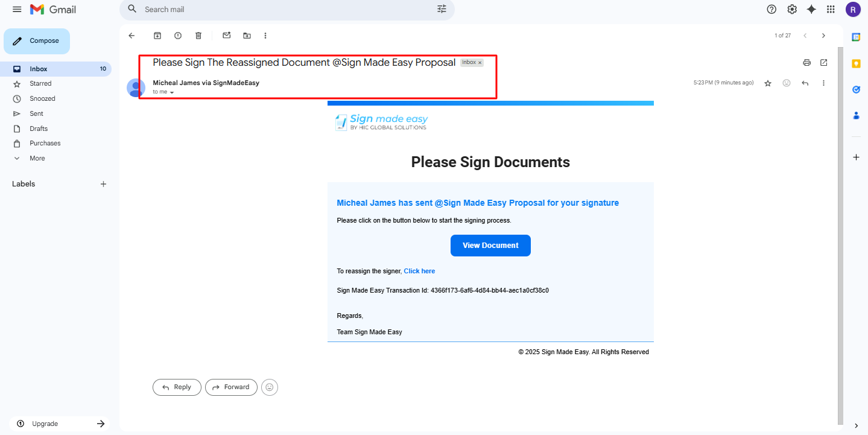Screen dimensions: 868x435
Task: Click the View Document button
Action: (x=490, y=246)
